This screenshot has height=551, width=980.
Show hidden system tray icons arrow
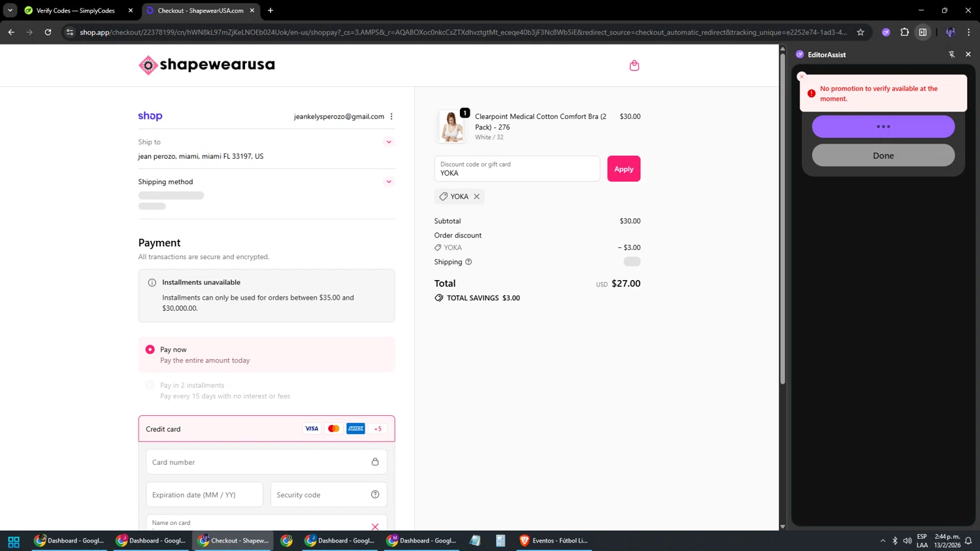[x=883, y=541]
